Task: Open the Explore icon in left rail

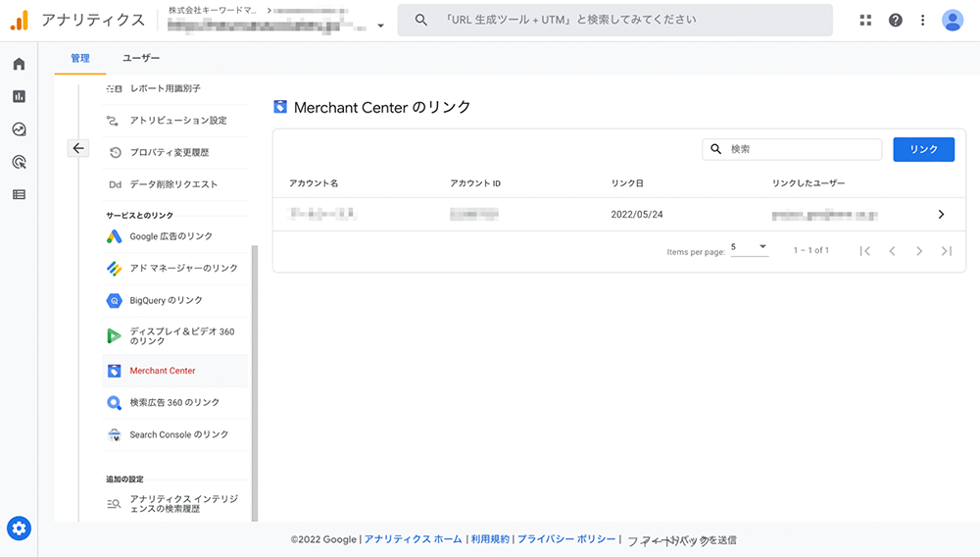Action: tap(19, 129)
